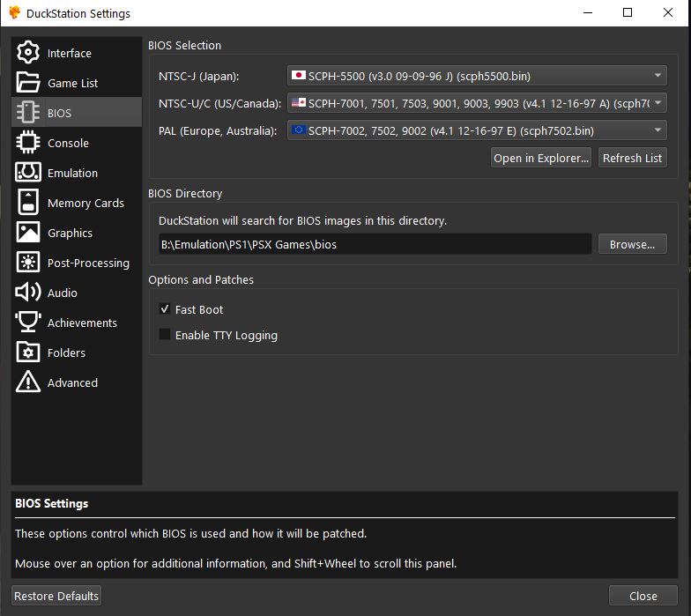Image resolution: width=691 pixels, height=616 pixels.
Task: Click the Folders settings icon
Action: [x=28, y=353]
